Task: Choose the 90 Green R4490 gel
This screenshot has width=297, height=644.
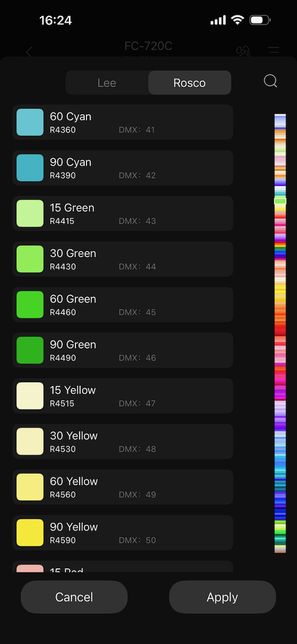Action: tap(123, 350)
